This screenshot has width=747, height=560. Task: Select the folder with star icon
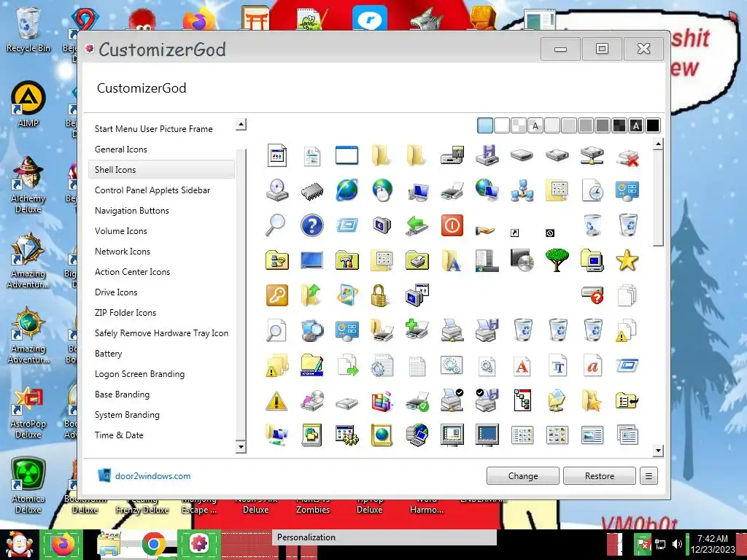(x=592, y=401)
